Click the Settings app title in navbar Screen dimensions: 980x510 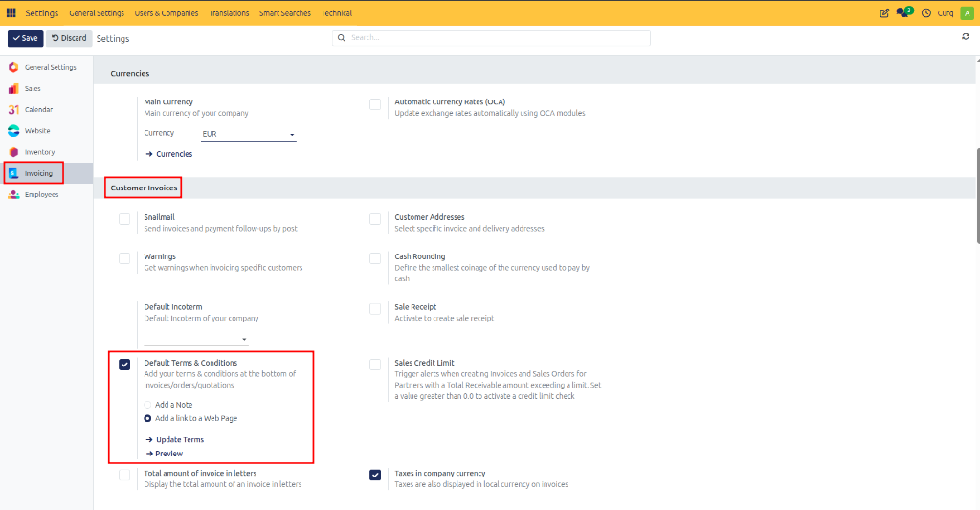pyautogui.click(x=42, y=13)
